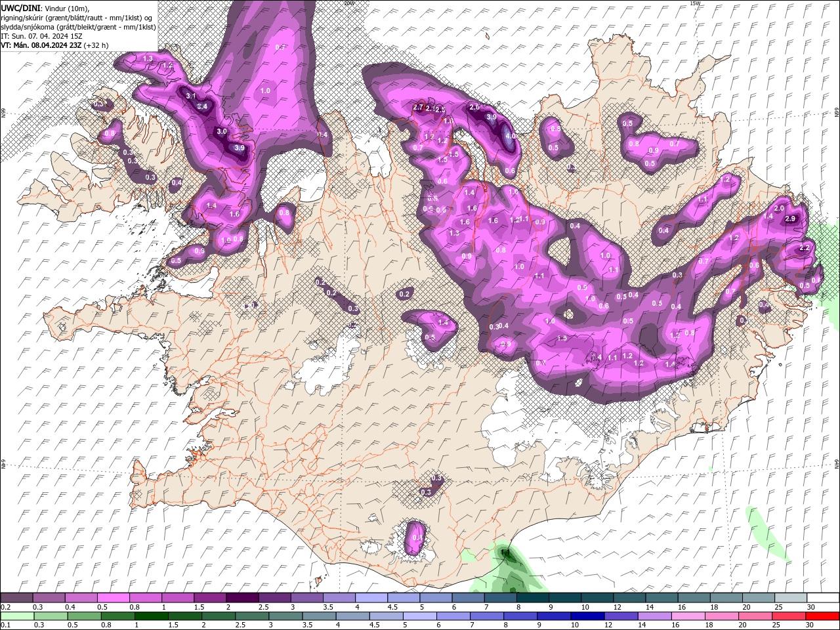Choose the darkest green swatch labeled 1 in bottom legend row

(x=151, y=616)
